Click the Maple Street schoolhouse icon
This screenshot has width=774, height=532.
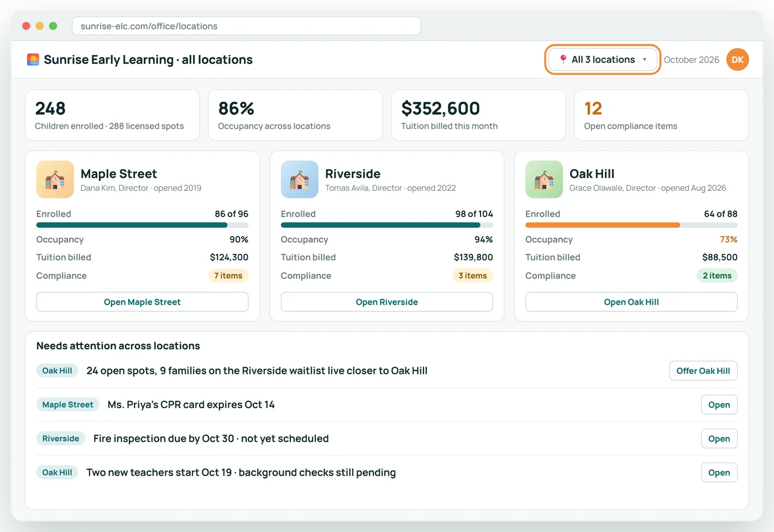[55, 179]
